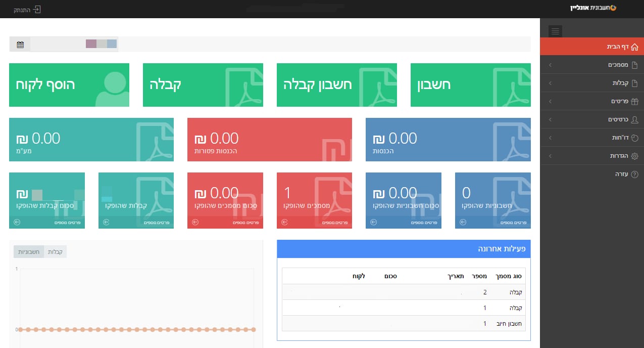Click arrow icon on חשבוניות שהופקו tile
This screenshot has height=348, width=644.
coord(463,222)
